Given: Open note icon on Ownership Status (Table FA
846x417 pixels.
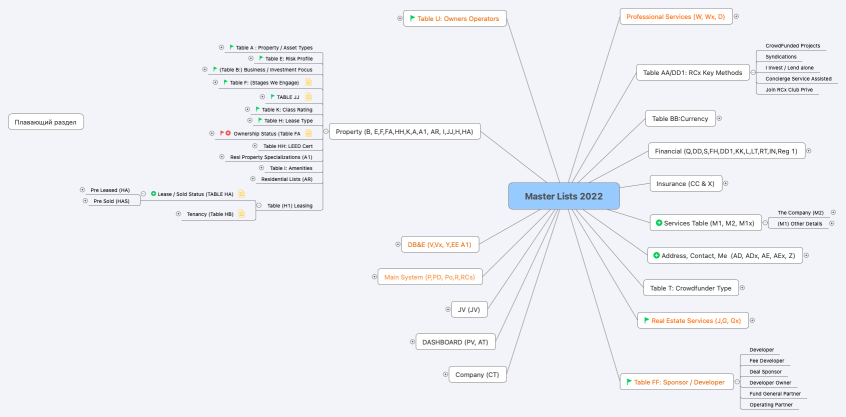Looking at the screenshot, I should click(x=309, y=133).
